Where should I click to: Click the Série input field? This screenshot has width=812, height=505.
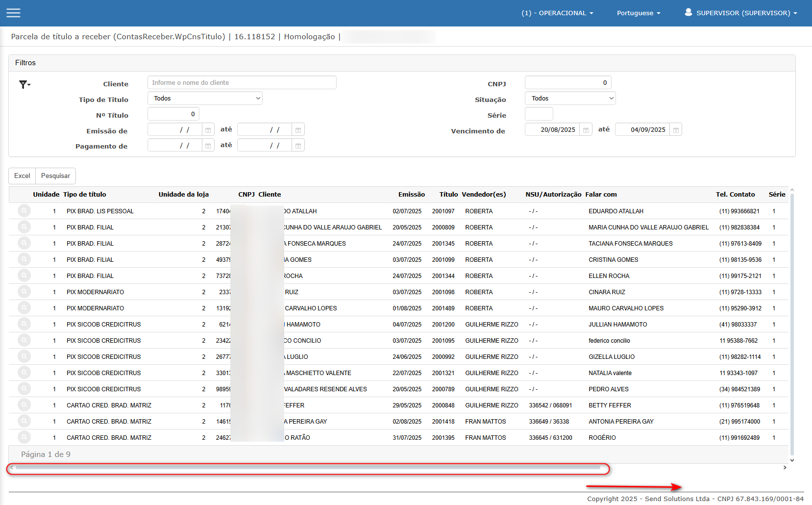[x=539, y=114]
